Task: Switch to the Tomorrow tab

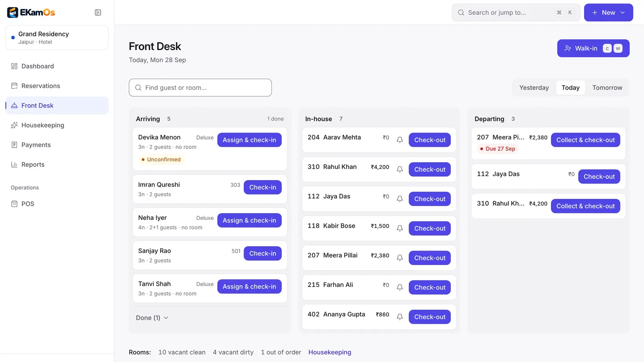Action: [607, 88]
